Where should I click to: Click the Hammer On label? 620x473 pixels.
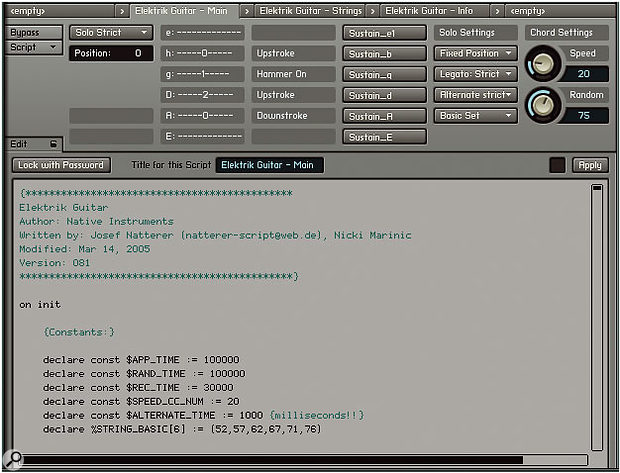click(x=293, y=74)
